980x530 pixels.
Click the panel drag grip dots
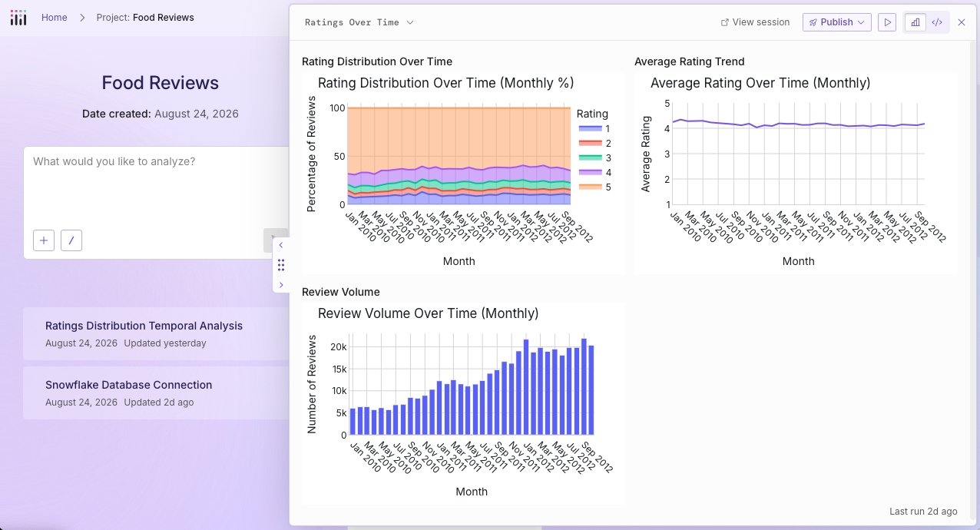click(x=281, y=265)
